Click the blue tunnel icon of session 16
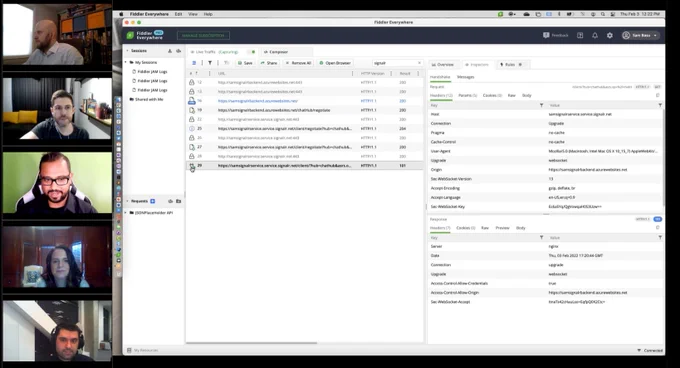Viewport: 680px width, 368px height. pyautogui.click(x=192, y=101)
